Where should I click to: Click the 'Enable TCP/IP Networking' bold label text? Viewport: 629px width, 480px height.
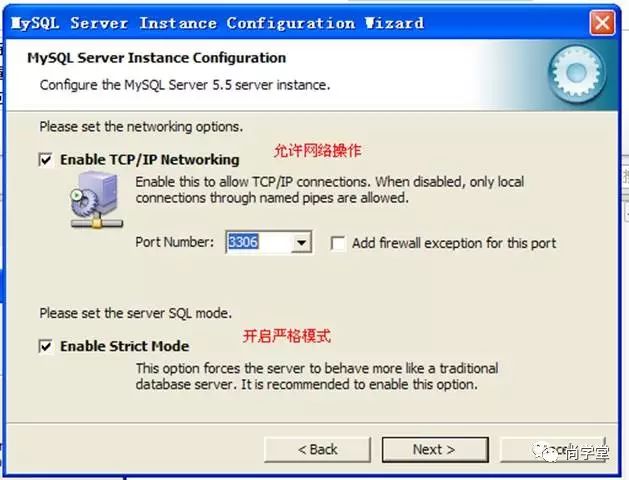coord(150,160)
